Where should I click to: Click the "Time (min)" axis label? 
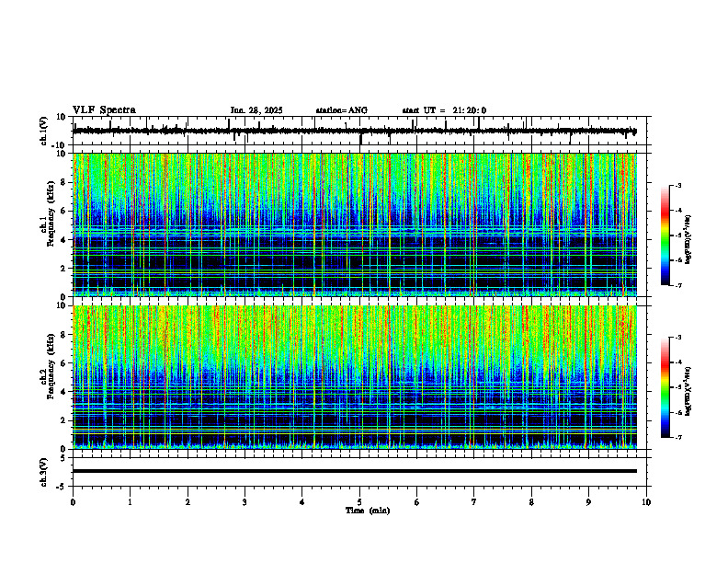point(368,511)
